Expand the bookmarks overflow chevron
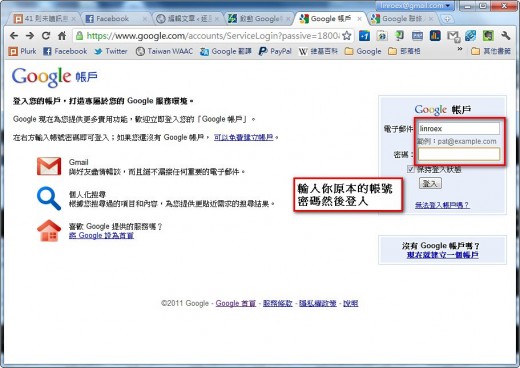 coord(460,49)
